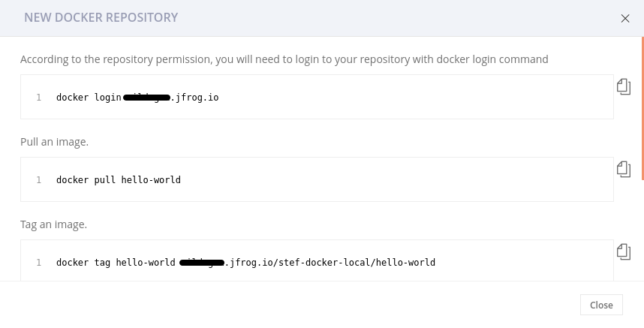
Task: Click line number 1 of tag snippet
Action: (x=38, y=263)
